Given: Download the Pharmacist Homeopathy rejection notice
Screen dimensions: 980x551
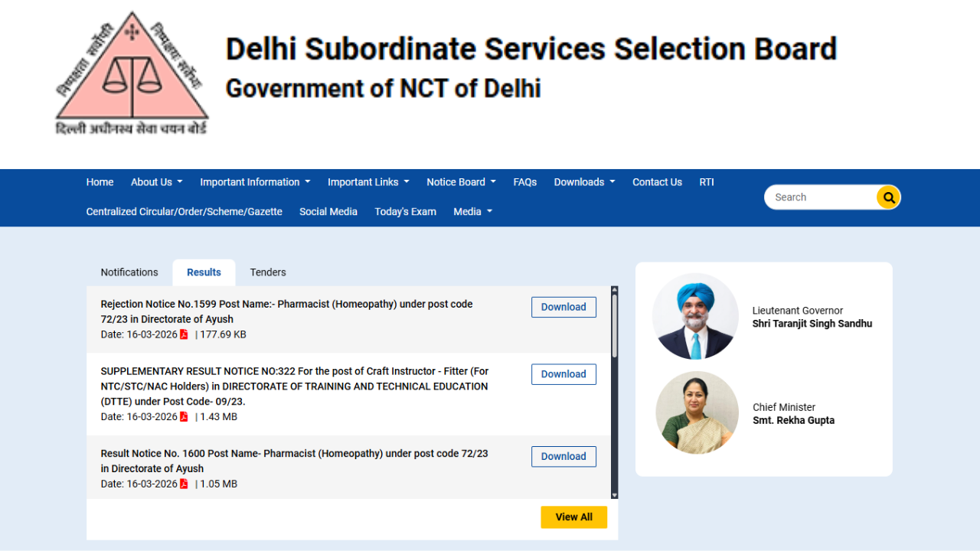Looking at the screenshot, I should click(563, 306).
